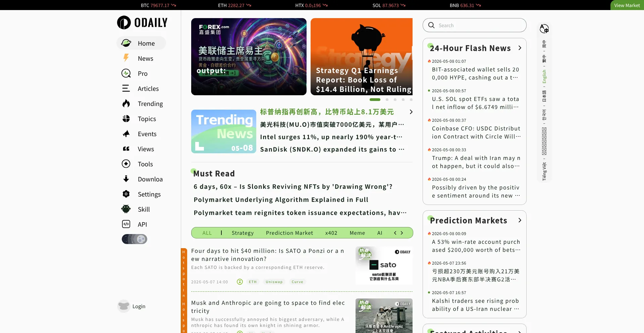Click the Skill robot icon
644x333 pixels.
click(x=126, y=209)
